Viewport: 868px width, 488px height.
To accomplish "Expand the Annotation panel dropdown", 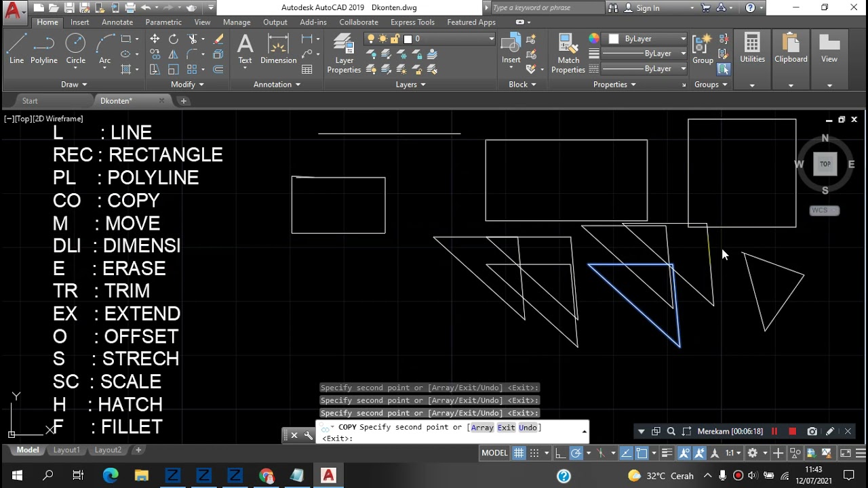I will click(x=277, y=84).
